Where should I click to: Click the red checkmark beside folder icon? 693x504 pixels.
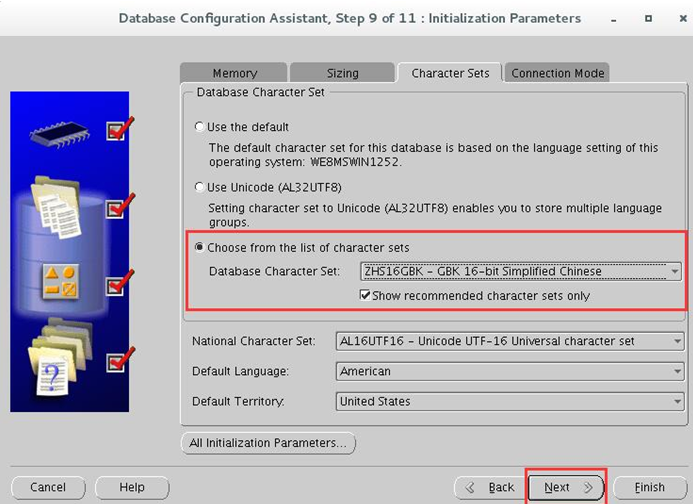120,206
